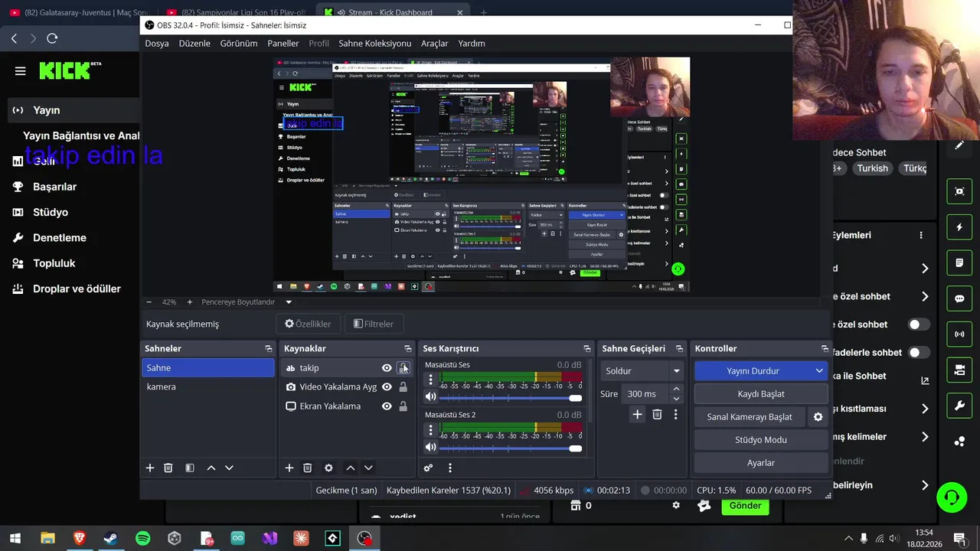The image size is (980, 551).
Task: Move source down in Kaynaklar panel
Action: pos(368,468)
